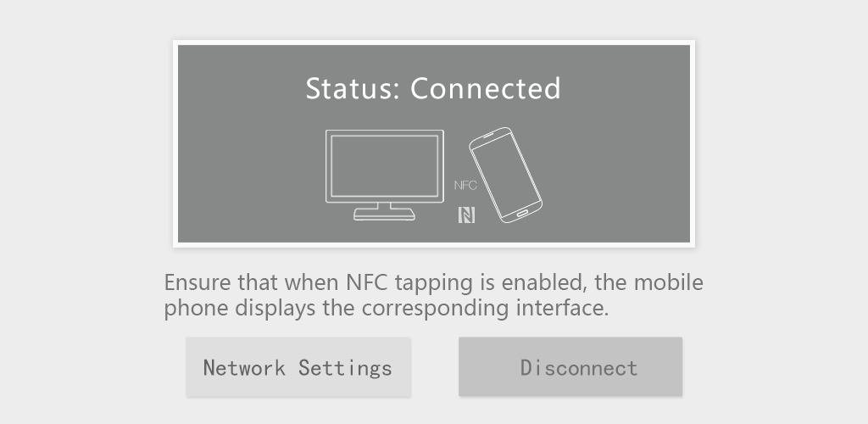868x424 pixels.
Task: Tap the inner screen of the monitor icon
Action: [x=385, y=166]
